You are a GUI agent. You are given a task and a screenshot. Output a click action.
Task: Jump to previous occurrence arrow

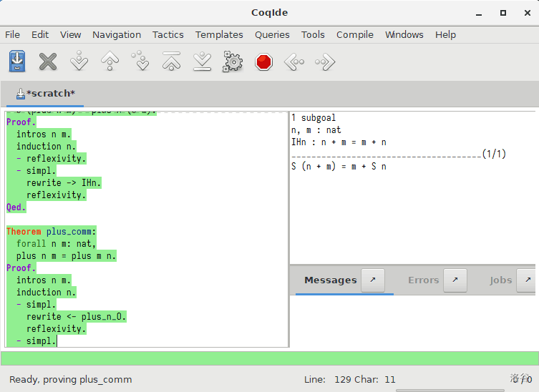pos(294,62)
